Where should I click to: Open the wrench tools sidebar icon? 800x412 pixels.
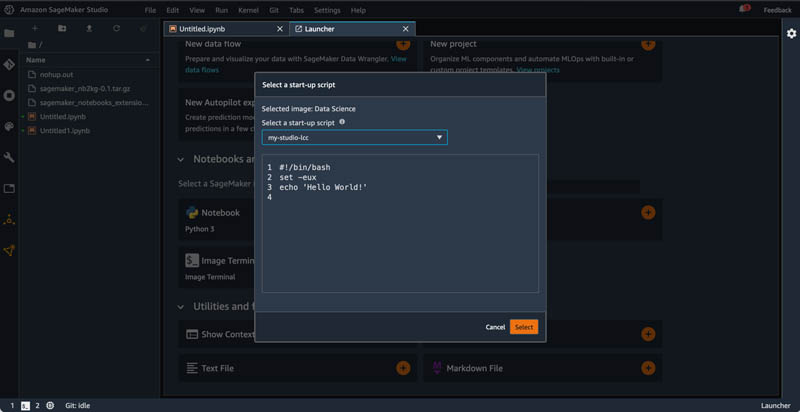coord(9,158)
